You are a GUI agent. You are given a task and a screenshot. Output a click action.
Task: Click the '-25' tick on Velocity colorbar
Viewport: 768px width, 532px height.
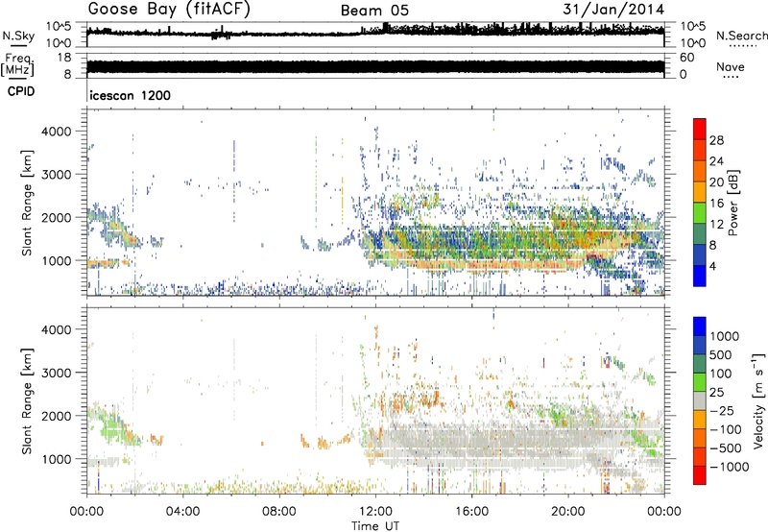pos(722,410)
